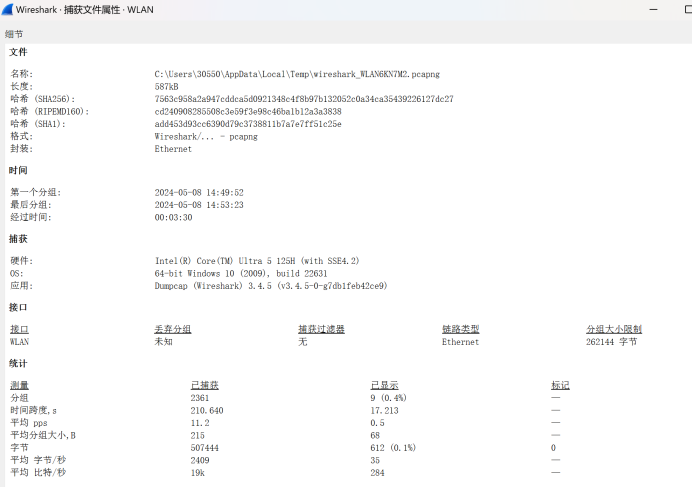
Task: Click the 统计 section heading
Action: pyautogui.click(x=18, y=363)
